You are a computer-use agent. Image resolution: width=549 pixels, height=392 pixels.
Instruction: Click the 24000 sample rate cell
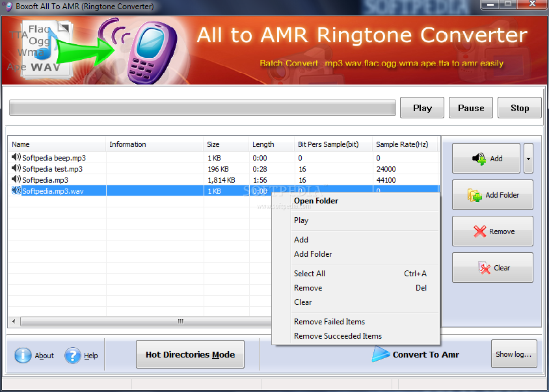pos(386,169)
